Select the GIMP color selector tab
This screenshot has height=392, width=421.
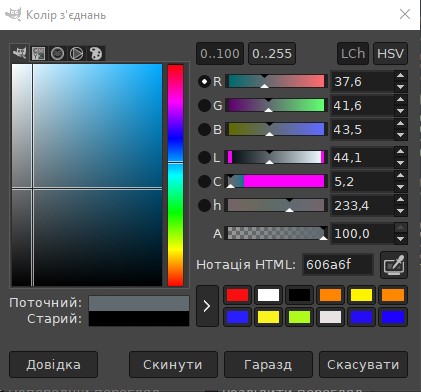point(19,53)
